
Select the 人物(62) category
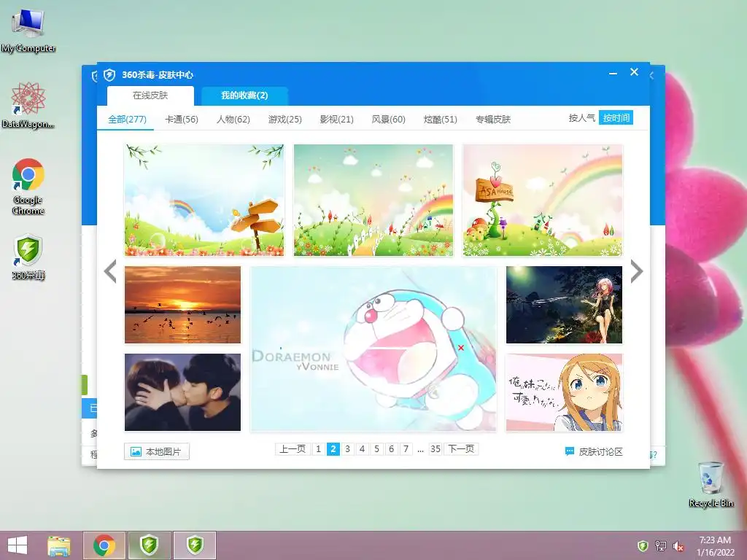(x=233, y=119)
